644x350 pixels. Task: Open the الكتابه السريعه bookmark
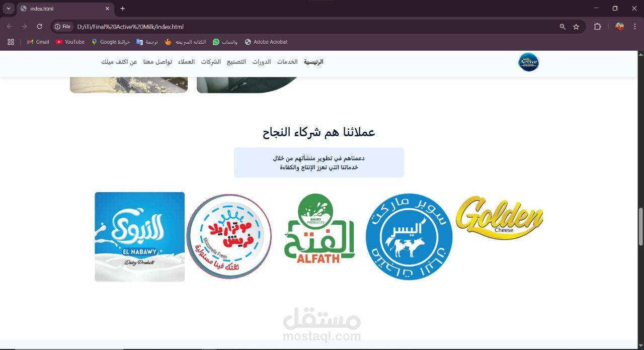(185, 42)
